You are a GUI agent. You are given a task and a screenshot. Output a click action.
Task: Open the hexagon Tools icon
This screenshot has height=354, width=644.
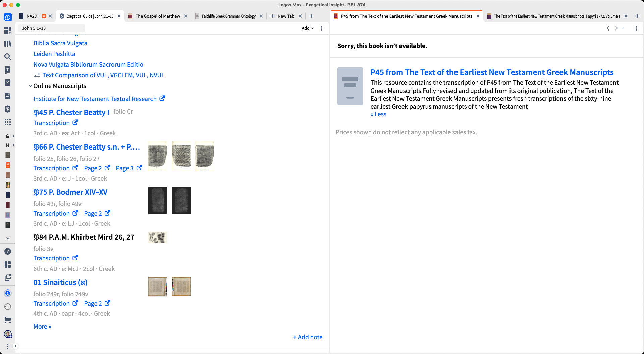[8, 109]
